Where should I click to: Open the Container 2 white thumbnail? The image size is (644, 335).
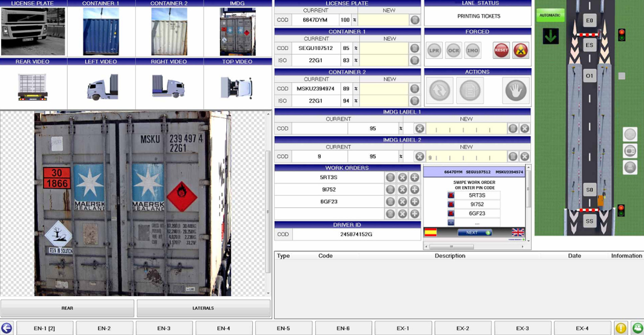point(169,31)
